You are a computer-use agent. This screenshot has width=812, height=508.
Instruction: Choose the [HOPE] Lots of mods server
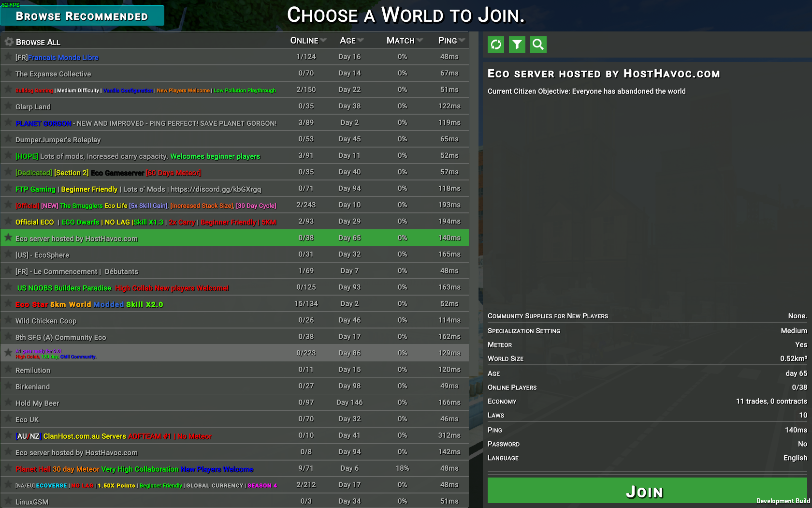235,156
